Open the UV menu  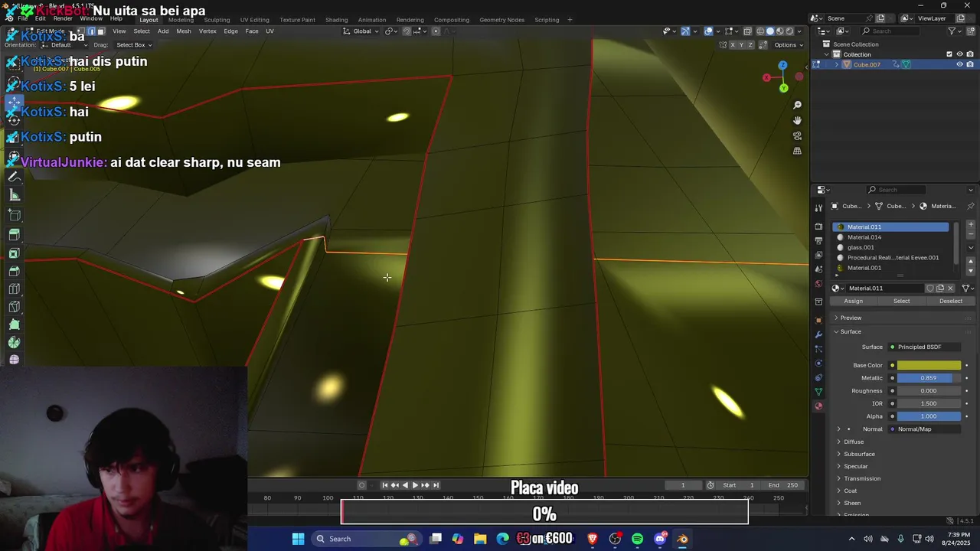coord(269,31)
